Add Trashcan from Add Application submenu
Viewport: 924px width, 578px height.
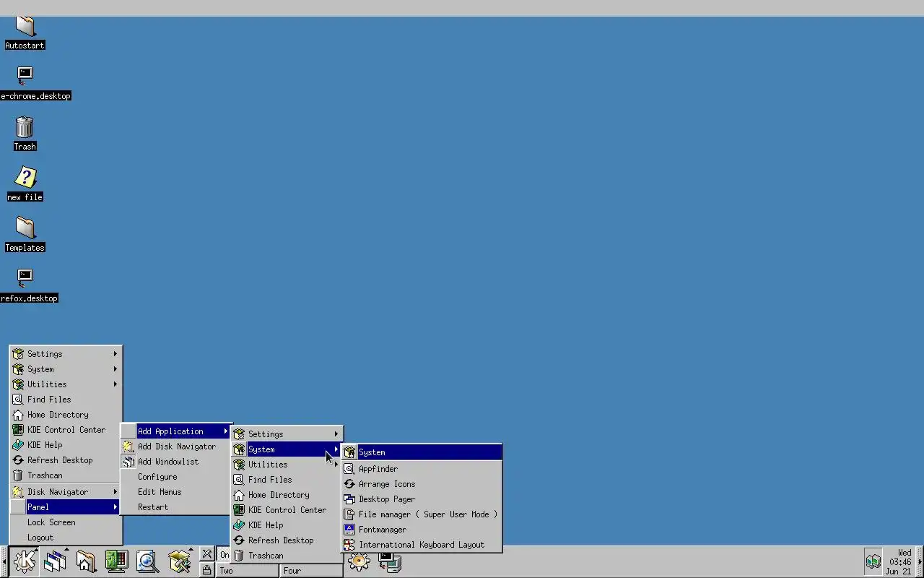(287, 556)
